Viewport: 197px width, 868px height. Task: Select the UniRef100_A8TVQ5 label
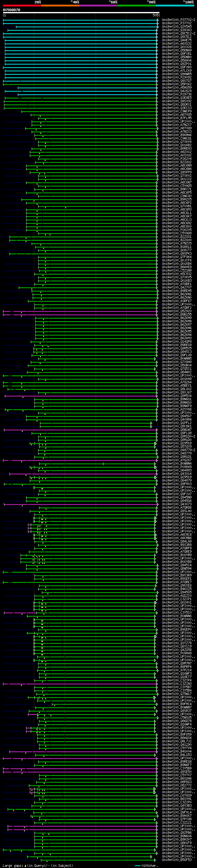pyautogui.click(x=177, y=115)
